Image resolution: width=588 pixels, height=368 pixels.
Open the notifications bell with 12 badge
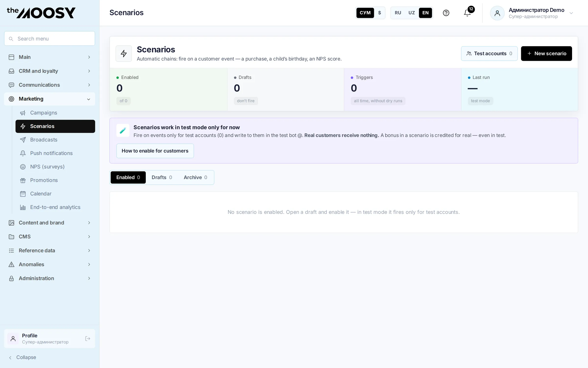[467, 13]
